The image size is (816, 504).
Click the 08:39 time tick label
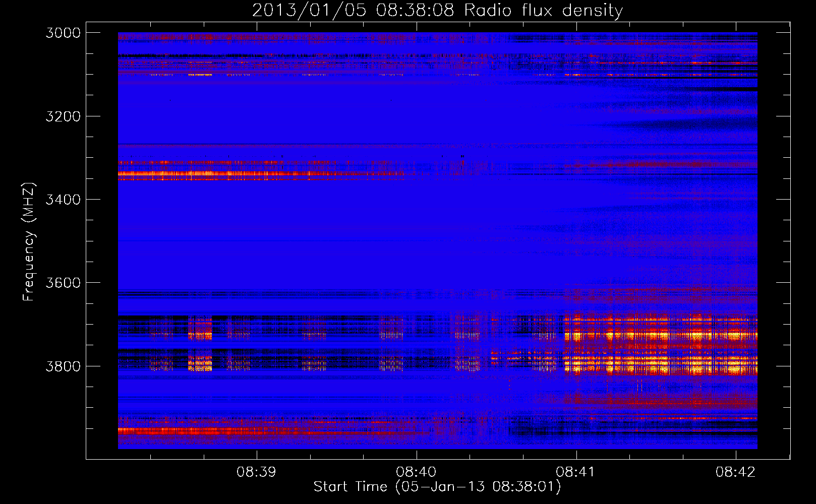[x=257, y=472]
